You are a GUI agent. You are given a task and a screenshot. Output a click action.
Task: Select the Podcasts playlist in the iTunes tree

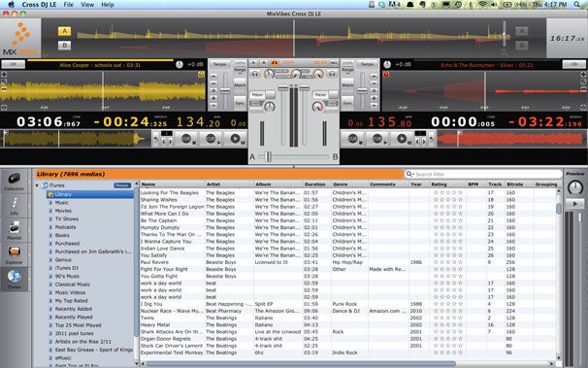[65, 227]
